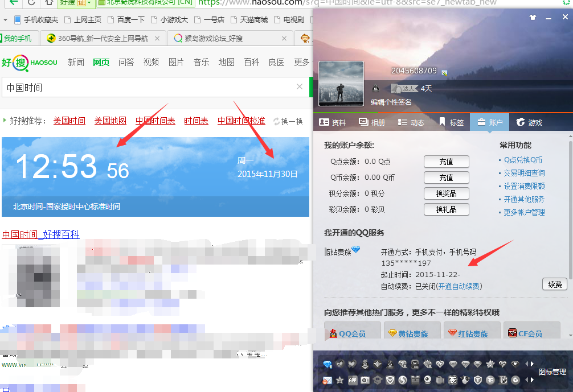Switch to the 标签 tab
Image resolution: width=573 pixels, height=392 pixels.
click(x=451, y=122)
